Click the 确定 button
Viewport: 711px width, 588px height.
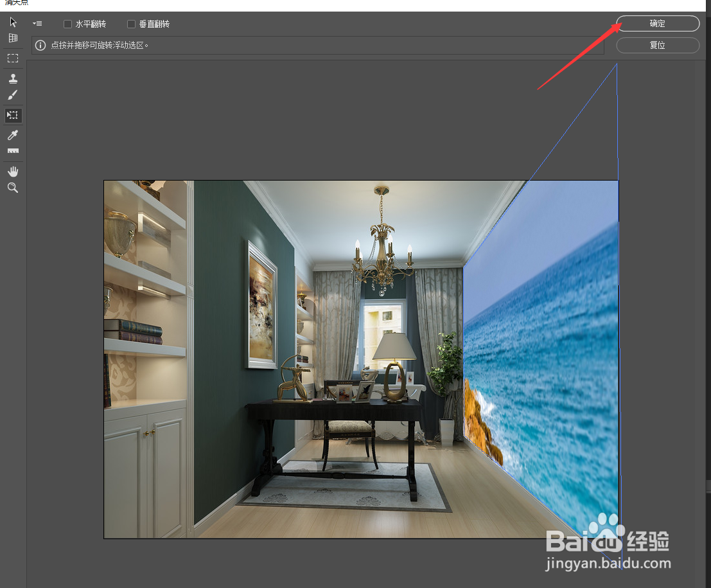658,24
